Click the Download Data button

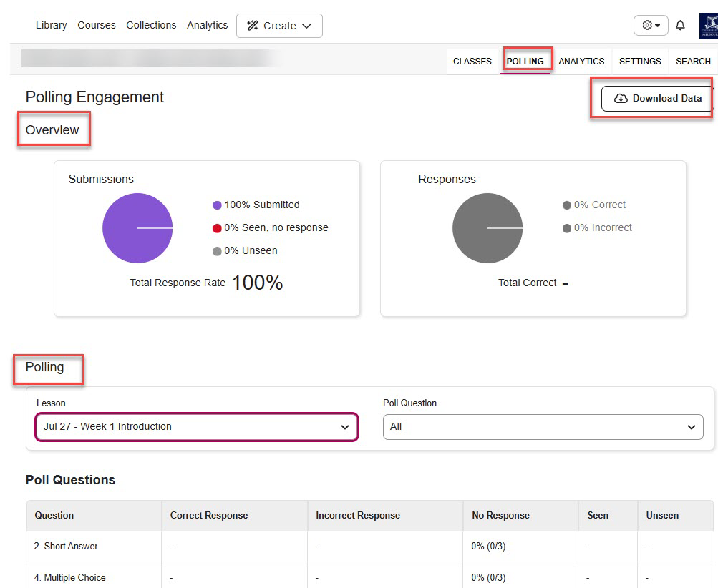coord(658,99)
